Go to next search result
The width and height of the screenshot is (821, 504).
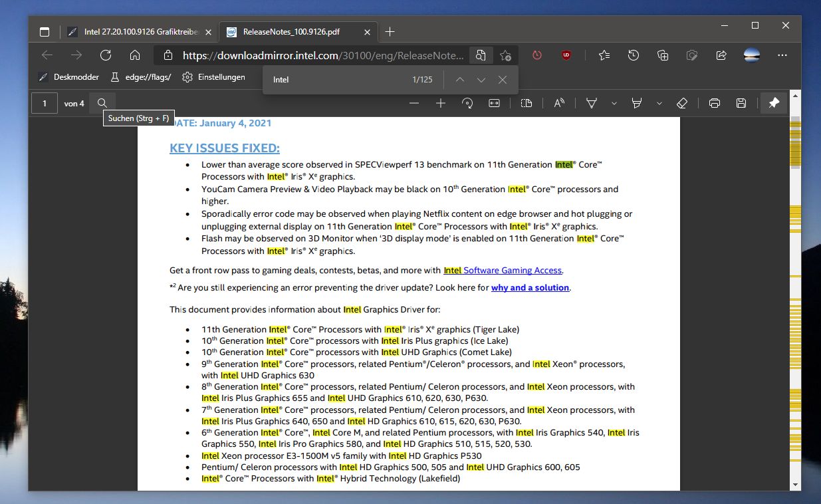(x=481, y=80)
